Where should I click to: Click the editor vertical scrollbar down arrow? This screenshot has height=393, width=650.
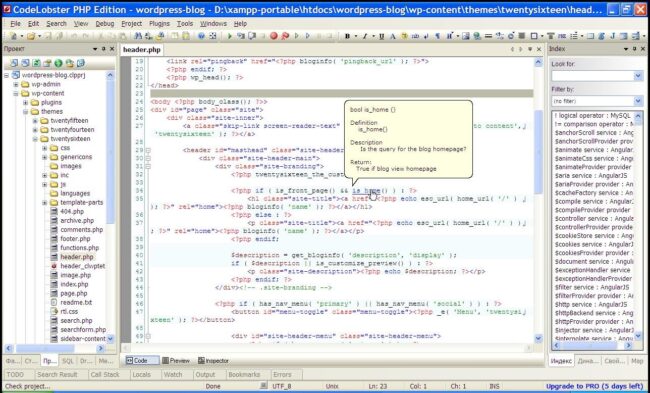[538, 338]
